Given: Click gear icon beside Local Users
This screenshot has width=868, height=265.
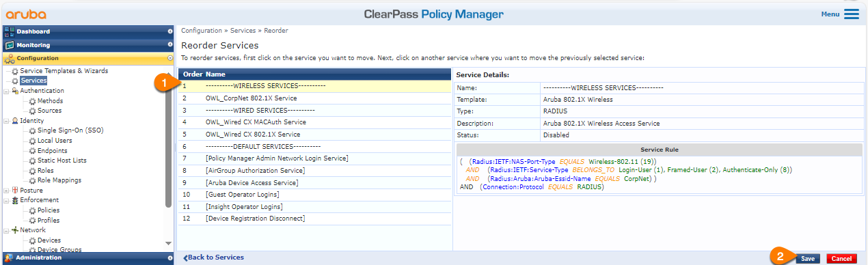Looking at the screenshot, I should 32,141.
